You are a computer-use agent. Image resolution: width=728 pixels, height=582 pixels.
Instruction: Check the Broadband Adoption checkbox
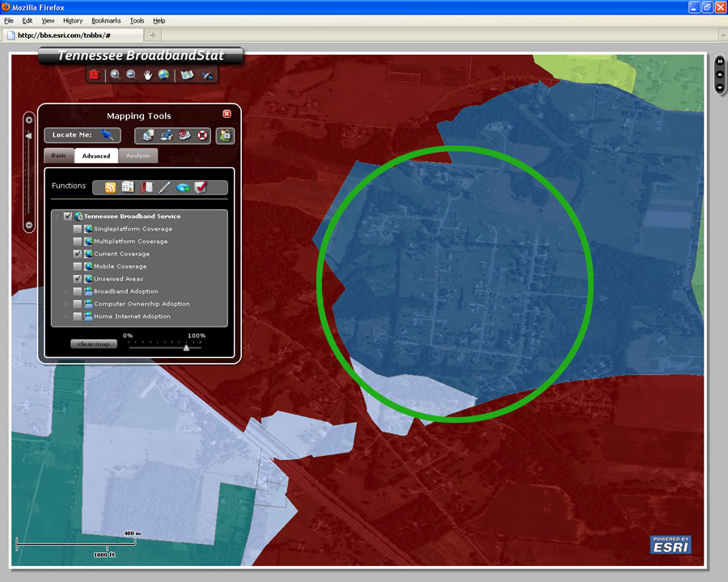click(78, 292)
